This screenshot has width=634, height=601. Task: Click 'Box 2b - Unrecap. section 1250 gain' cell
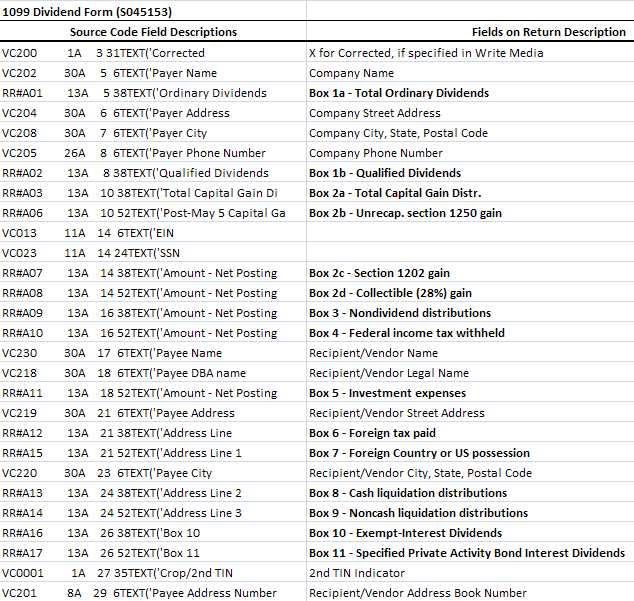470,213
